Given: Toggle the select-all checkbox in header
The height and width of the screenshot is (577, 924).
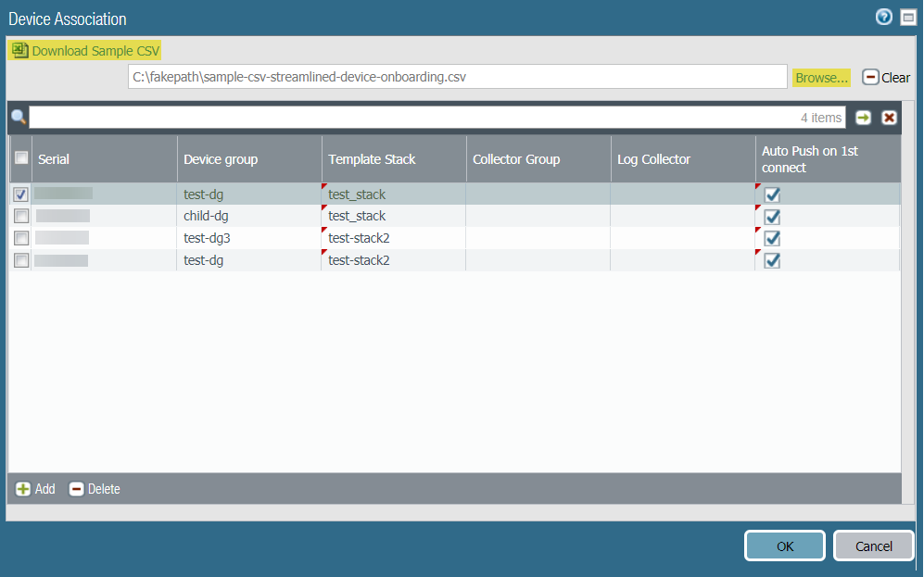Looking at the screenshot, I should tap(21, 157).
